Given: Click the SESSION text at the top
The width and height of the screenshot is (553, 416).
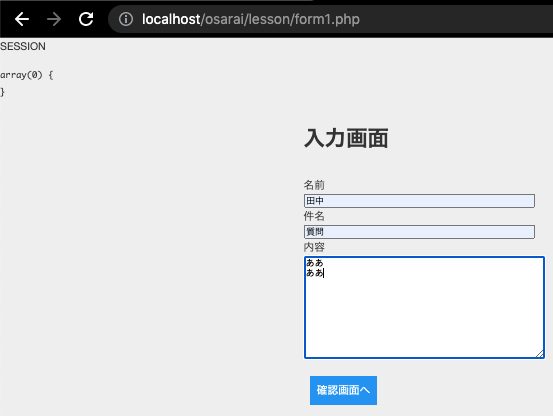Looking at the screenshot, I should pyautogui.click(x=23, y=46).
